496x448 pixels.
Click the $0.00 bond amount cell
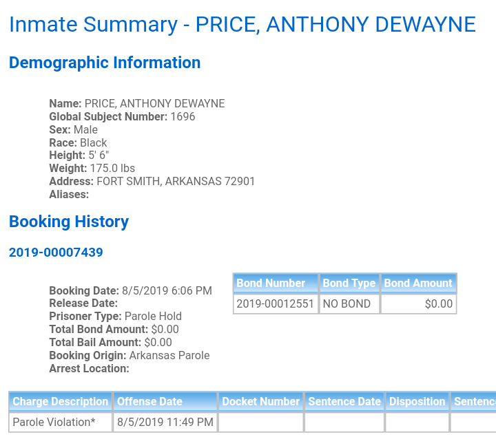(x=419, y=304)
